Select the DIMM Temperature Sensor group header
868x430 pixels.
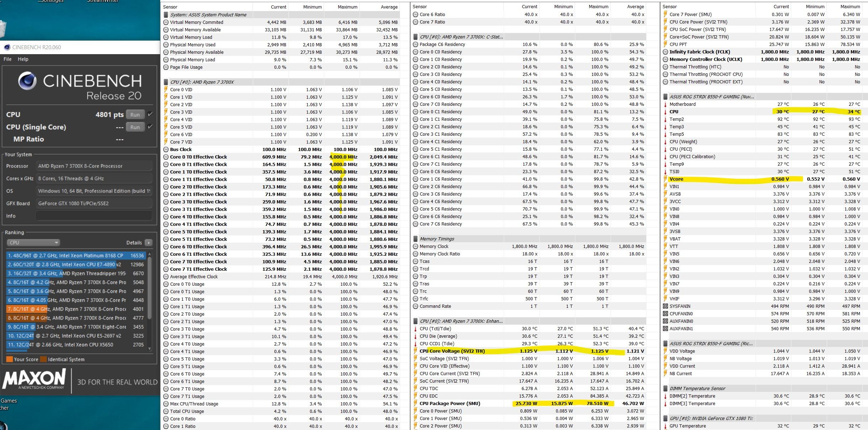point(765,388)
